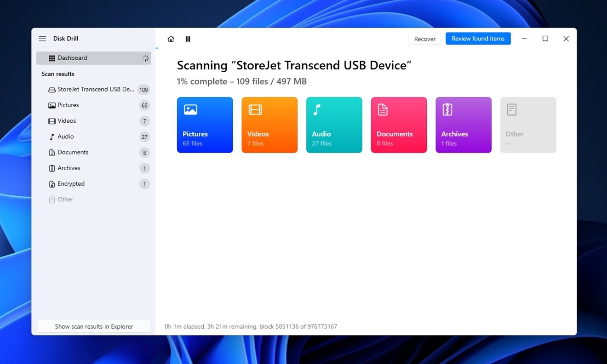
Task: Click the '1% complete – 109 files' subtitle
Action: (x=242, y=81)
